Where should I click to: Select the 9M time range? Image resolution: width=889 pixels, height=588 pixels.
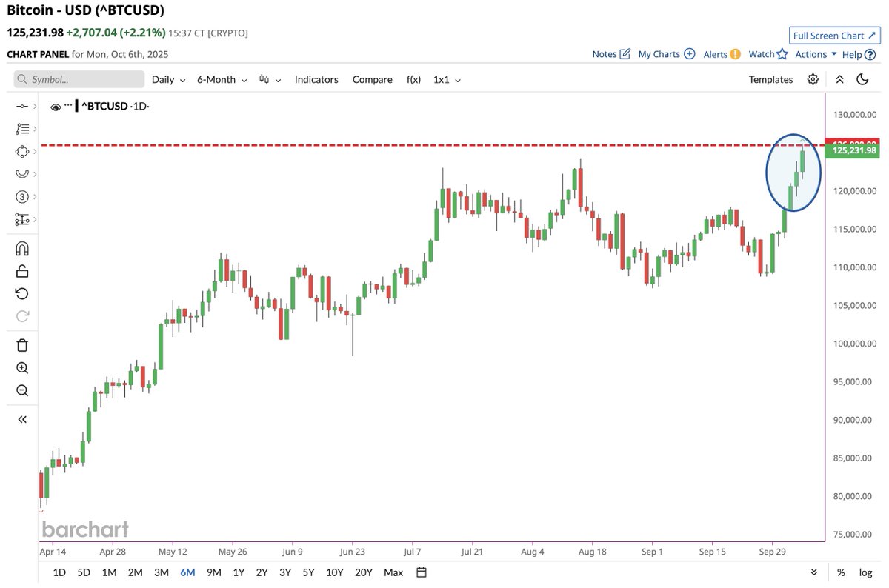click(214, 572)
